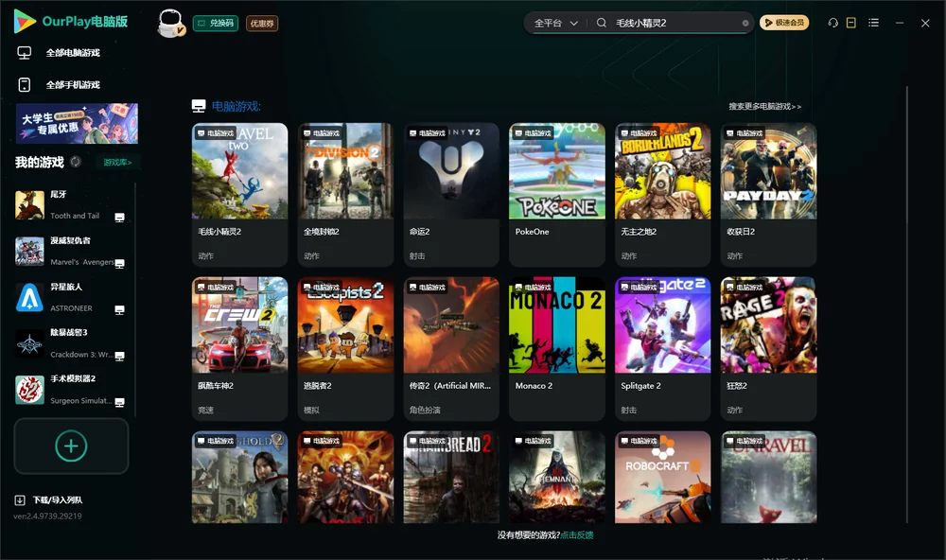Image resolution: width=946 pixels, height=560 pixels.
Task: Click the 下载/导入列队 download icon
Action: 20,499
